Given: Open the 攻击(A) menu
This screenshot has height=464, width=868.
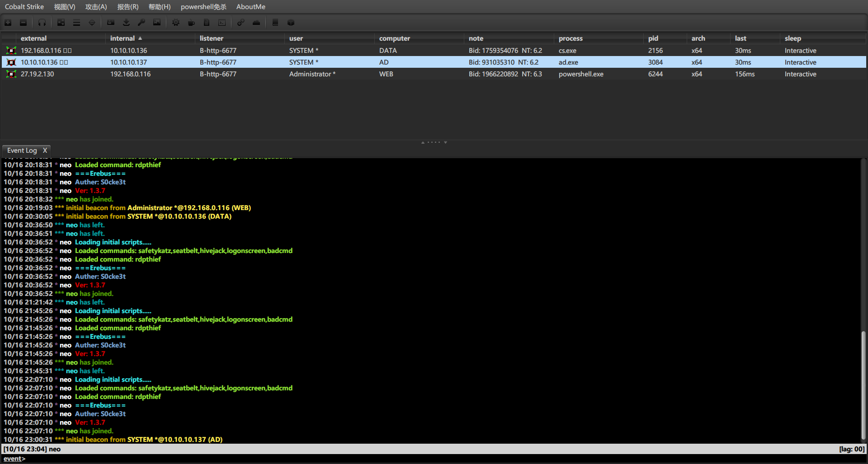Looking at the screenshot, I should (96, 7).
